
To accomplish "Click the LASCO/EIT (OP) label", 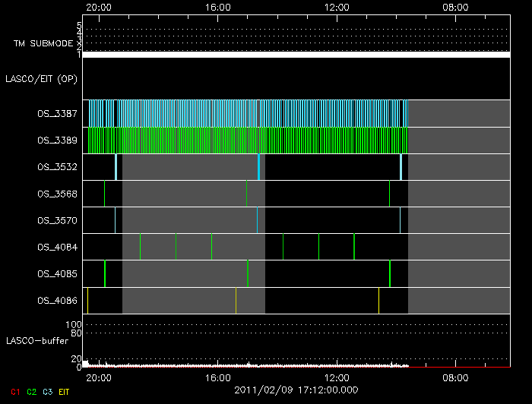I will point(41,79).
